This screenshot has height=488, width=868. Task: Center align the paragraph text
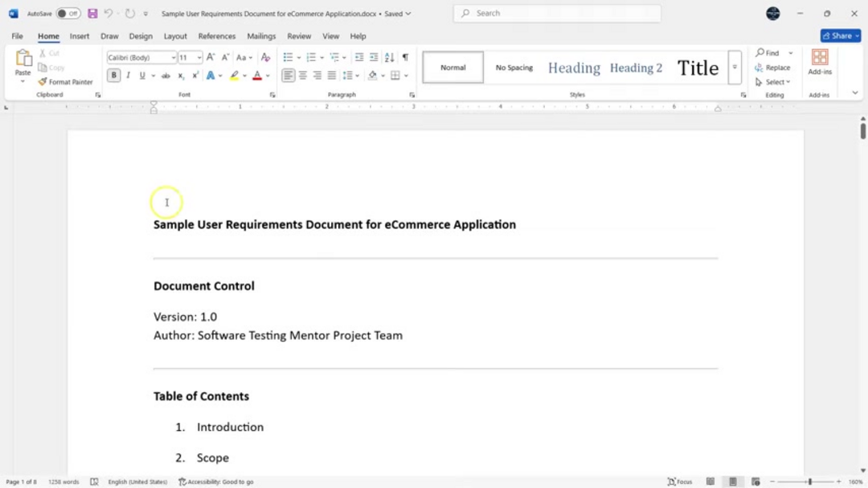[x=303, y=76]
